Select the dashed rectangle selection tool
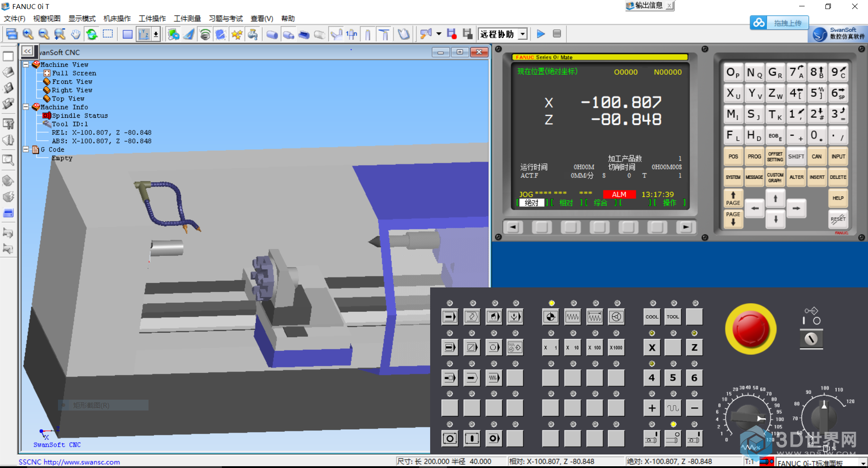This screenshot has height=468, width=868. 108,34
